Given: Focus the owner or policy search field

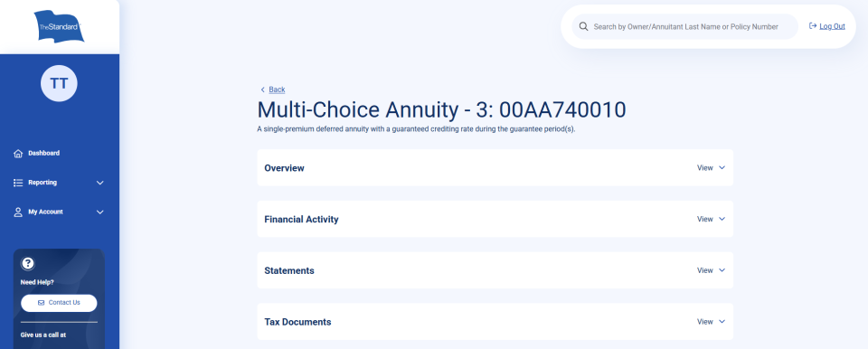Looking at the screenshot, I should coord(684,26).
